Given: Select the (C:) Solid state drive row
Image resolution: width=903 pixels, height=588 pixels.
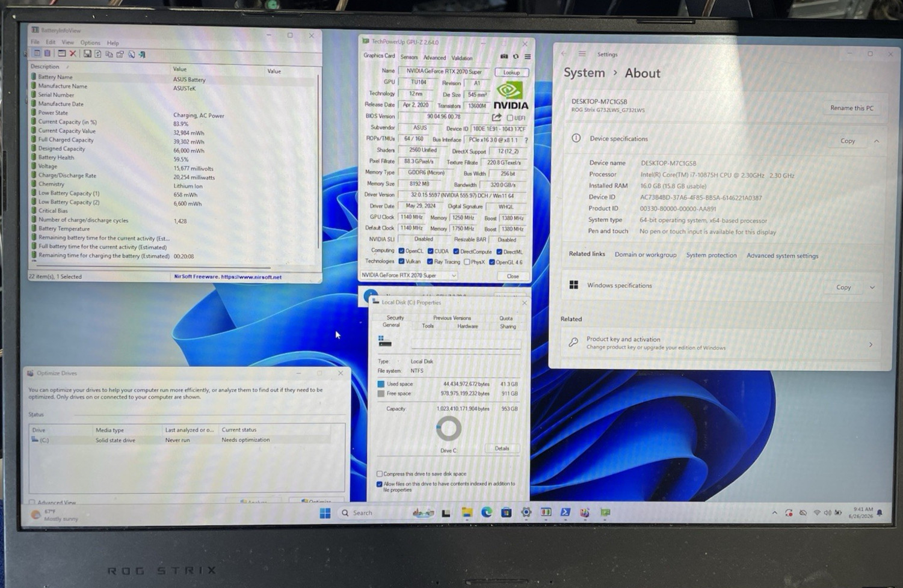Looking at the screenshot, I should coord(180,440).
